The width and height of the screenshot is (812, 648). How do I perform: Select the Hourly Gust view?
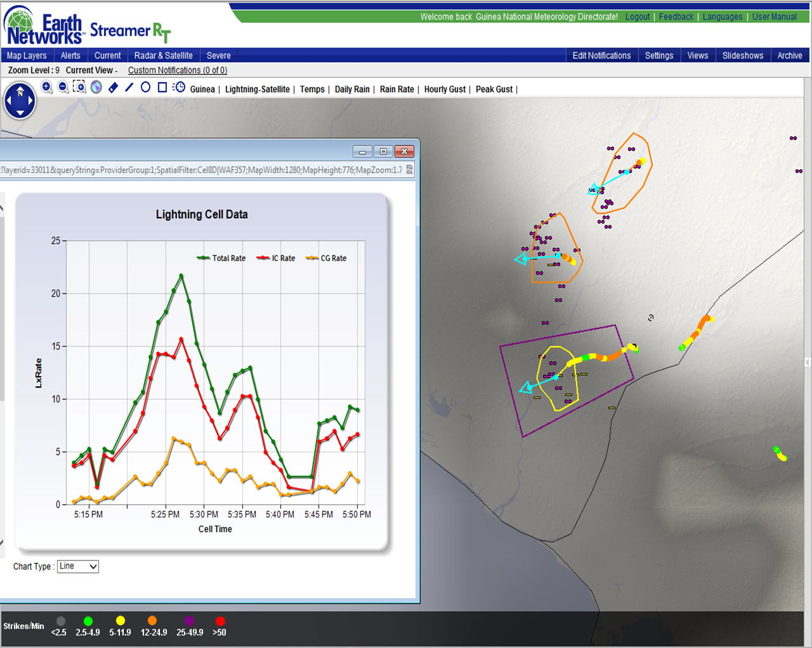point(445,89)
